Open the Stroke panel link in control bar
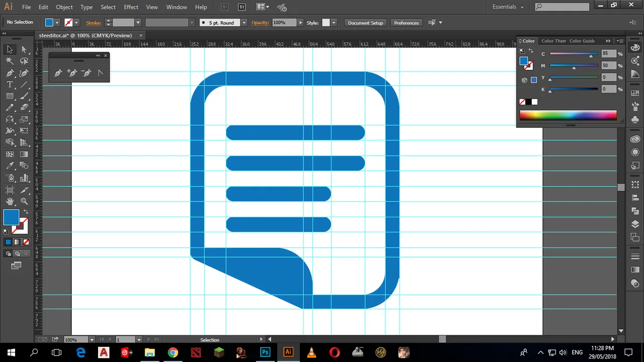Screen dimensions: 644x362 pos(94,23)
